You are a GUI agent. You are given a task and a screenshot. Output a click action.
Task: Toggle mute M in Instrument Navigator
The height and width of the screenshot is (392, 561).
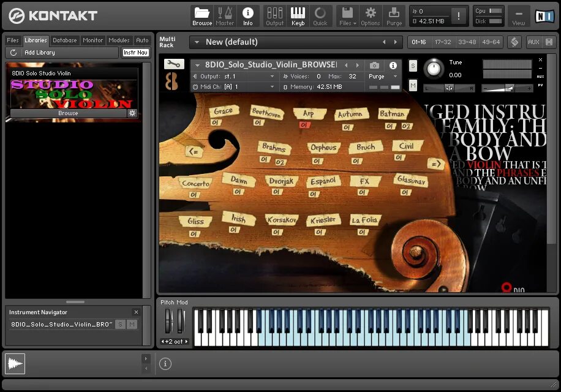(132, 325)
